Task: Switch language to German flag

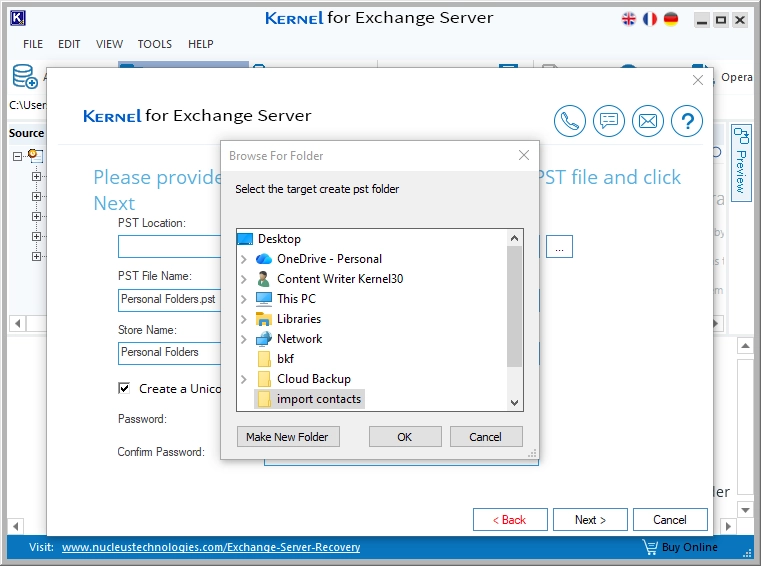Action: [x=671, y=19]
